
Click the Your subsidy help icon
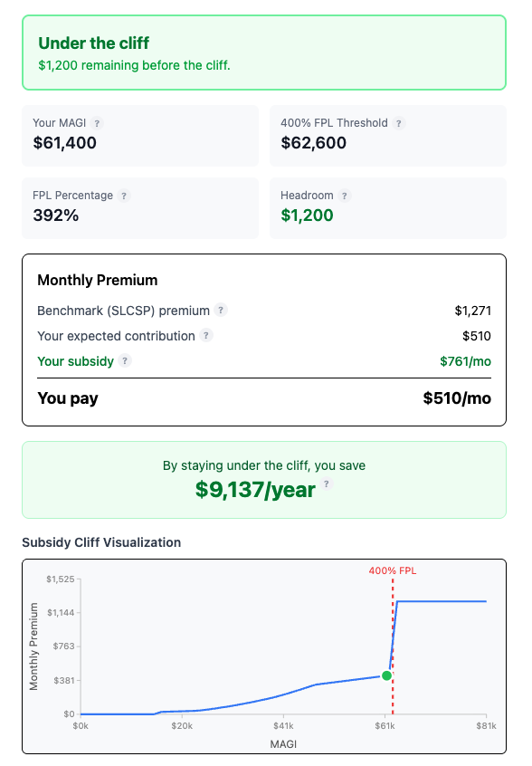[127, 361]
